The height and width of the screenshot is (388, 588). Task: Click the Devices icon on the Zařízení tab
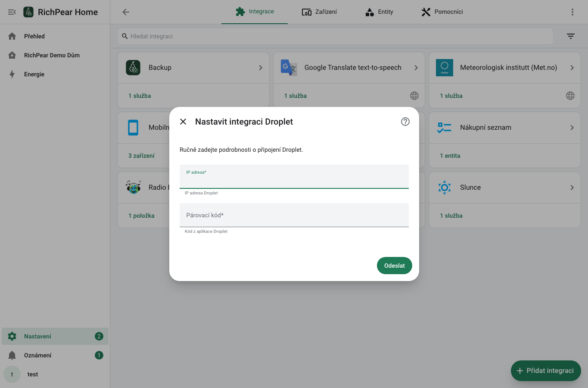pos(307,12)
